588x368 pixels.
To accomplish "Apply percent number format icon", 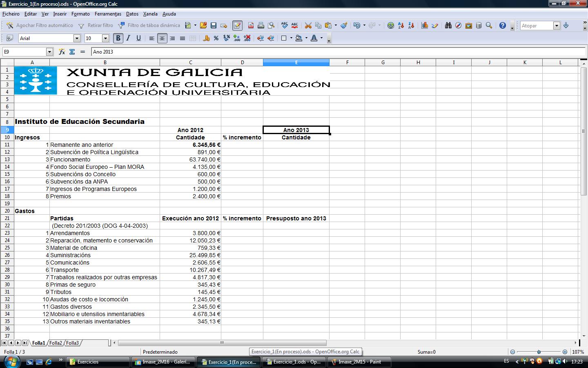I will [x=216, y=38].
